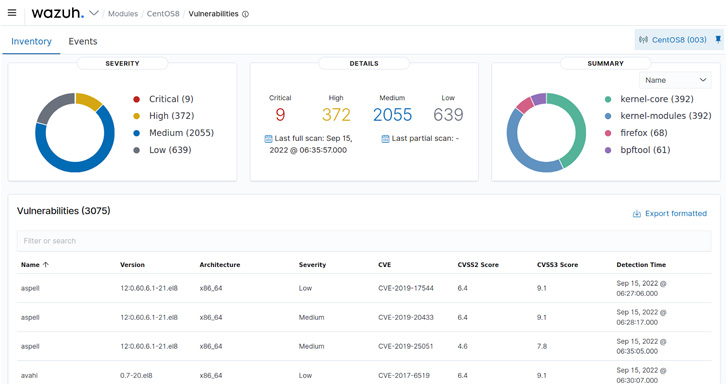The width and height of the screenshot is (728, 384).
Task: Click the agent signal icon
Action: [643, 40]
